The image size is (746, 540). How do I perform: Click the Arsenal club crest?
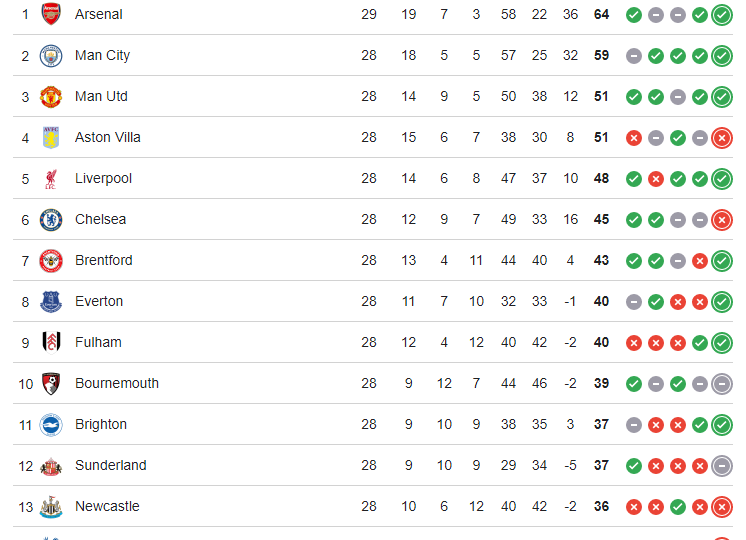(x=50, y=14)
